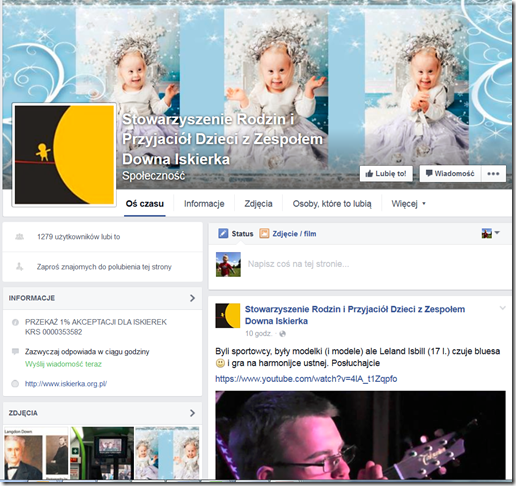The image size is (516, 486).
Task: Click the speech bubble response-time icon
Action: tap(15, 352)
